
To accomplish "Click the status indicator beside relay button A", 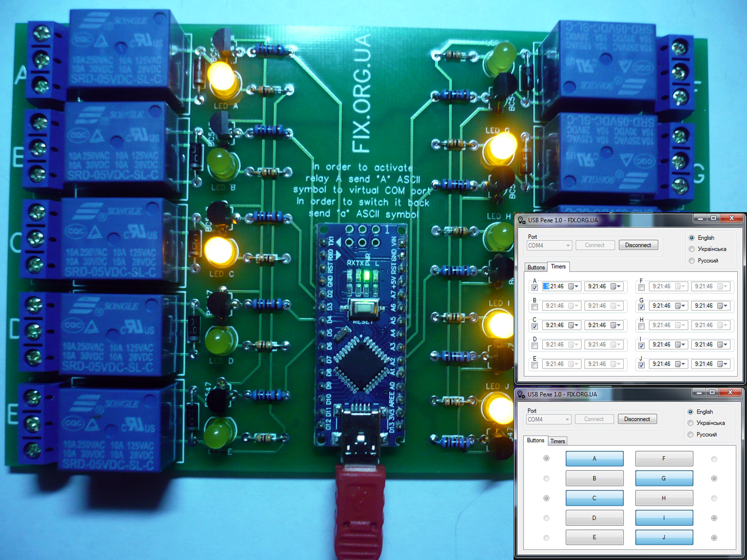I will (546, 458).
